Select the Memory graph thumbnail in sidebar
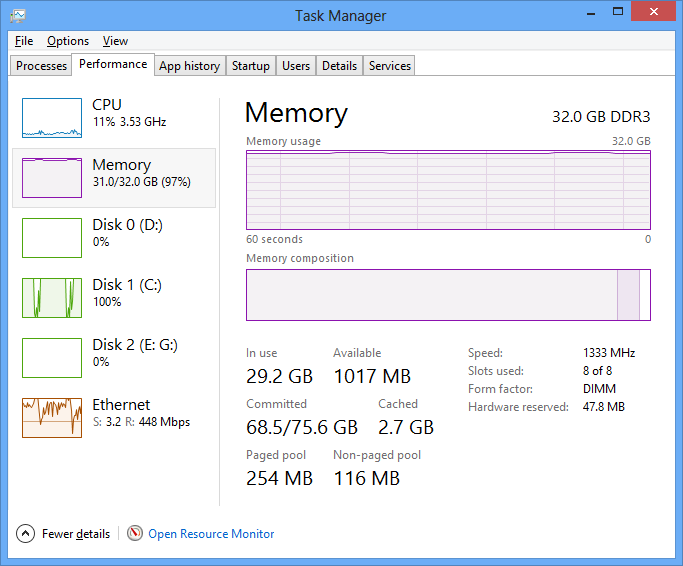Image resolution: width=683 pixels, height=566 pixels. click(52, 177)
